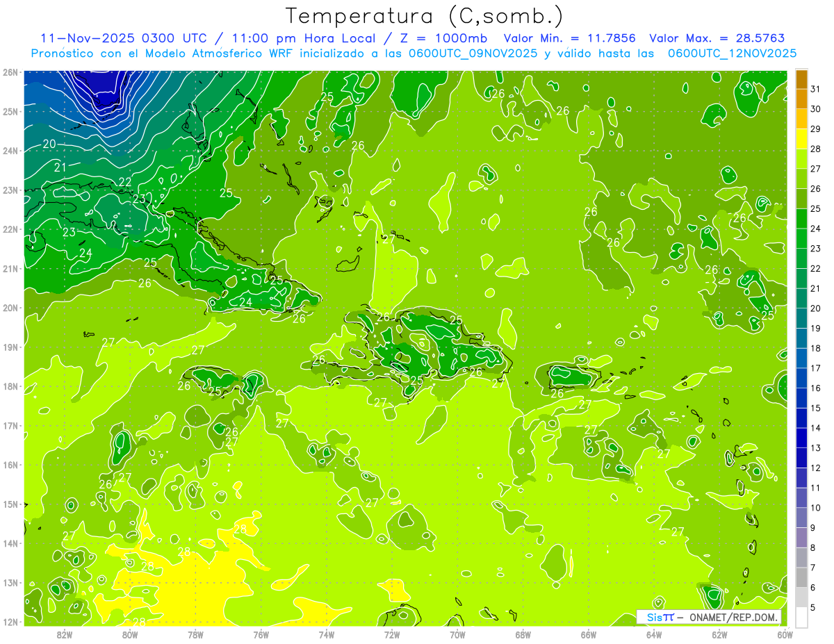Screen dimensions: 834x644
Task: Click 'Valor Min. = 11.7856' in header
Action: pyautogui.click(x=570, y=38)
